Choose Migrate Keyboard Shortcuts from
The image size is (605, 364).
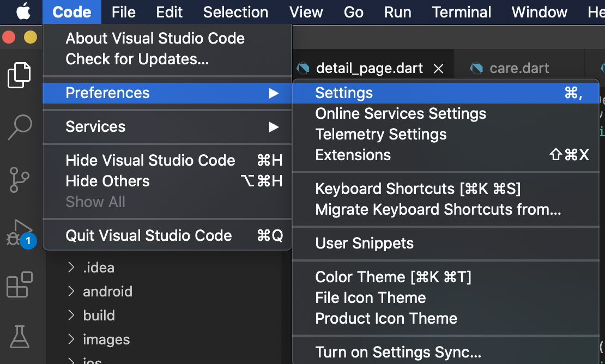point(446,209)
